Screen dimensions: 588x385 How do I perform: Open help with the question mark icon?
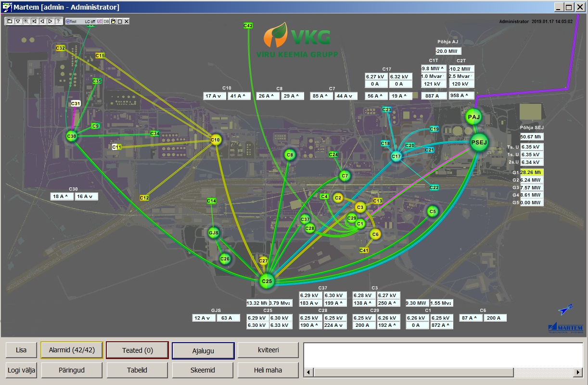click(x=58, y=21)
